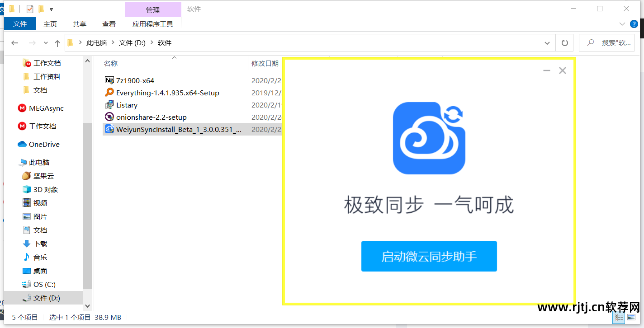Select file name Everything-1.4.1.935.x64-Setup
644x328 pixels.
(168, 93)
